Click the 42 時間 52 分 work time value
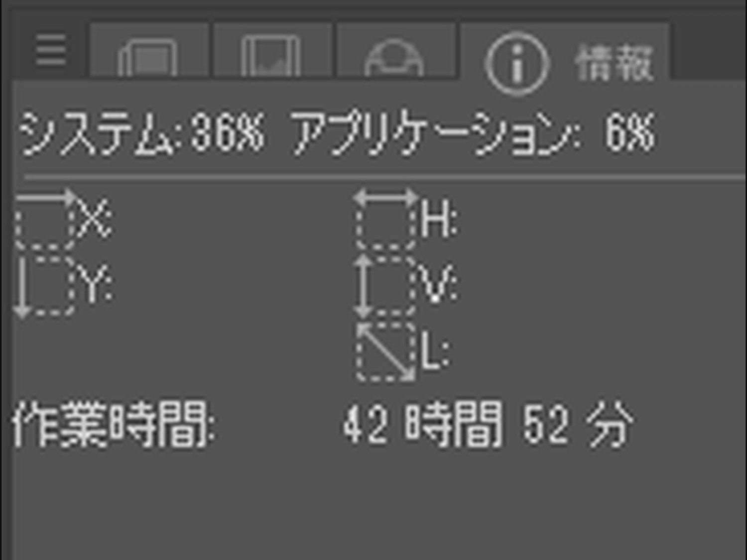Image resolution: width=747 pixels, height=560 pixels. 488,424
